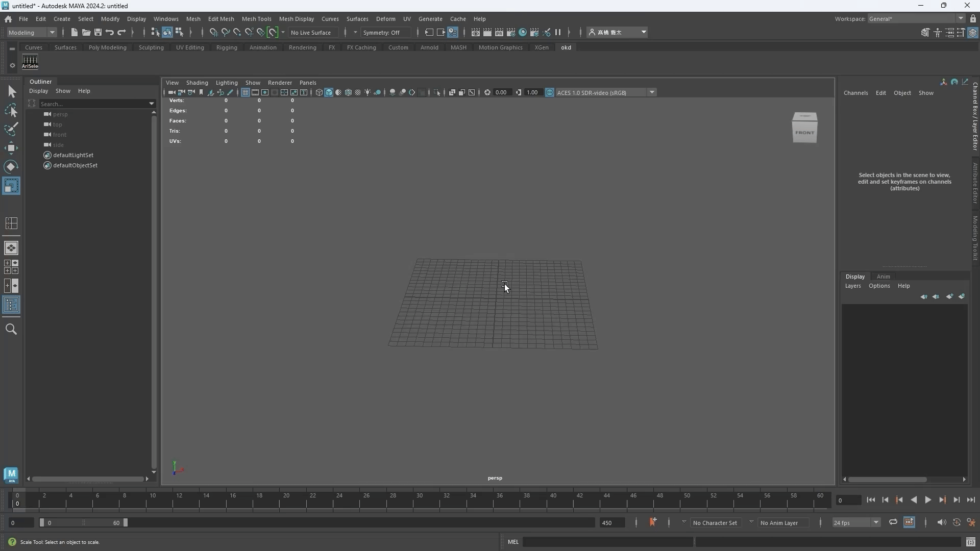The height and width of the screenshot is (551, 980).
Task: Select the Rotate tool in toolbox
Action: coord(11,167)
